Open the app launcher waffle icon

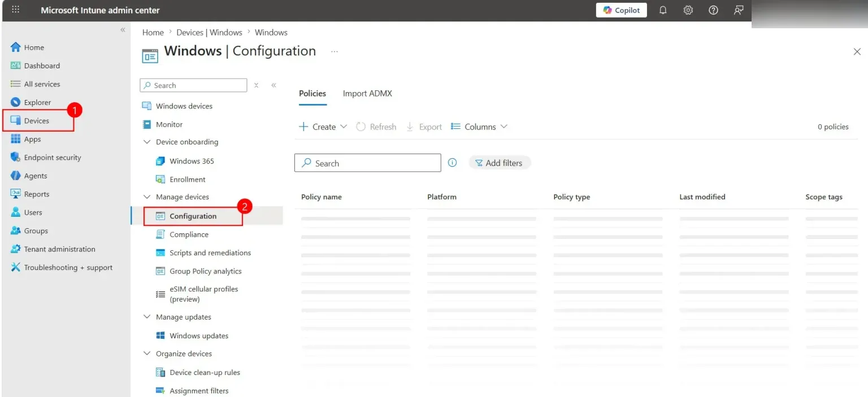point(15,10)
